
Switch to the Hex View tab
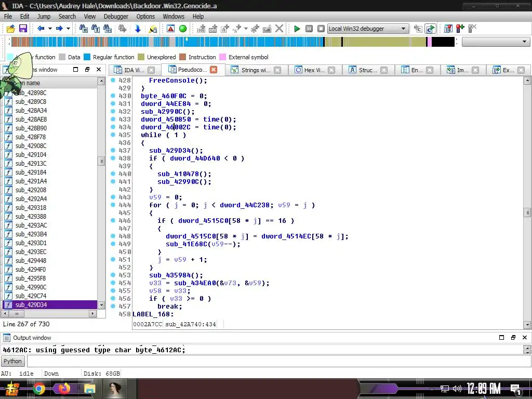coord(314,70)
